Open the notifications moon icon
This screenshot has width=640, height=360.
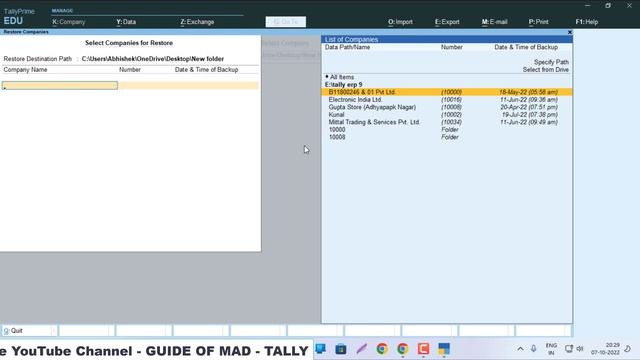tap(627, 349)
